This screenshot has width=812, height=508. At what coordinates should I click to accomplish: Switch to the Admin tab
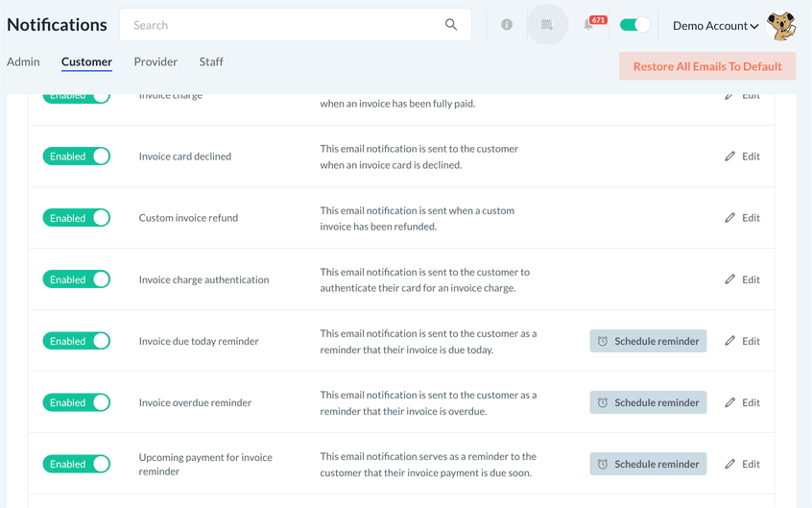pyautogui.click(x=23, y=61)
